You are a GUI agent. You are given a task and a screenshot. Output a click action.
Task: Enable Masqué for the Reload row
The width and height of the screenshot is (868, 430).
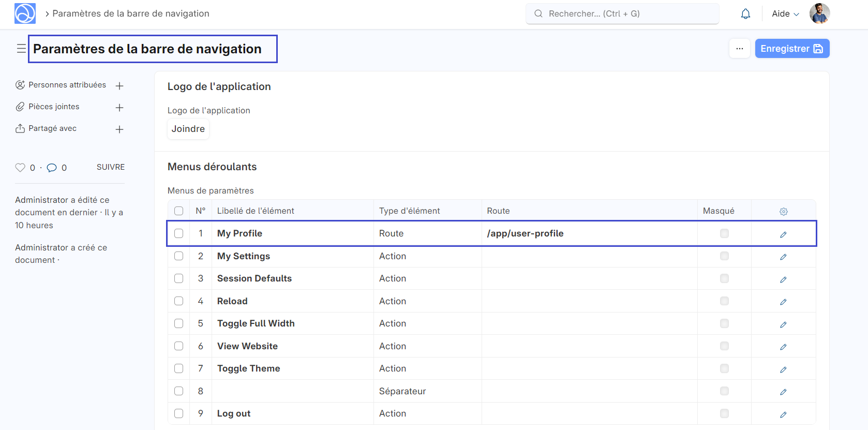[724, 301]
